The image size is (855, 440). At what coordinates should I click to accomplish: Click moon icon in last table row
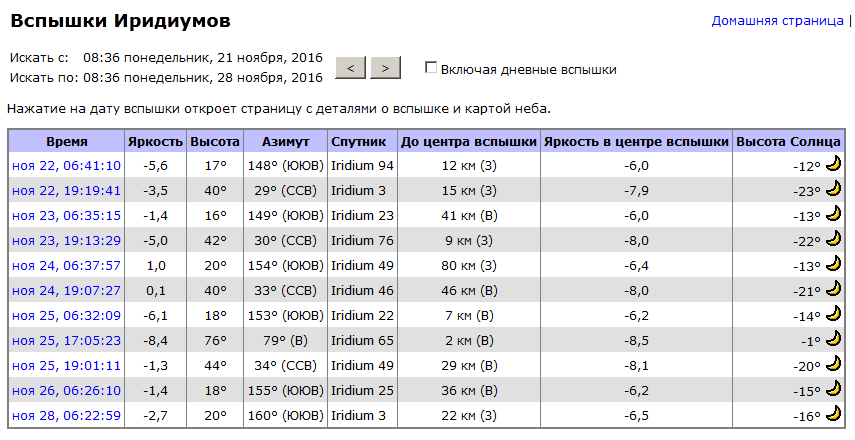833,413
